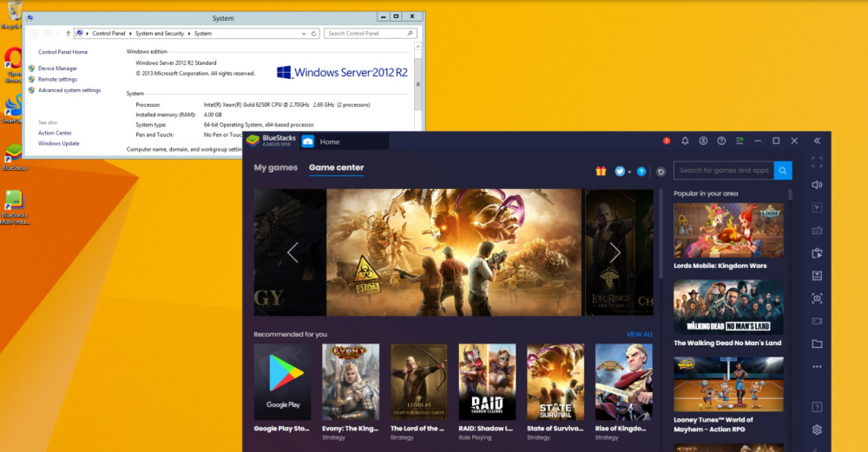Open The Lord of the Rings game tile
The width and height of the screenshot is (868, 452).
coord(419,382)
